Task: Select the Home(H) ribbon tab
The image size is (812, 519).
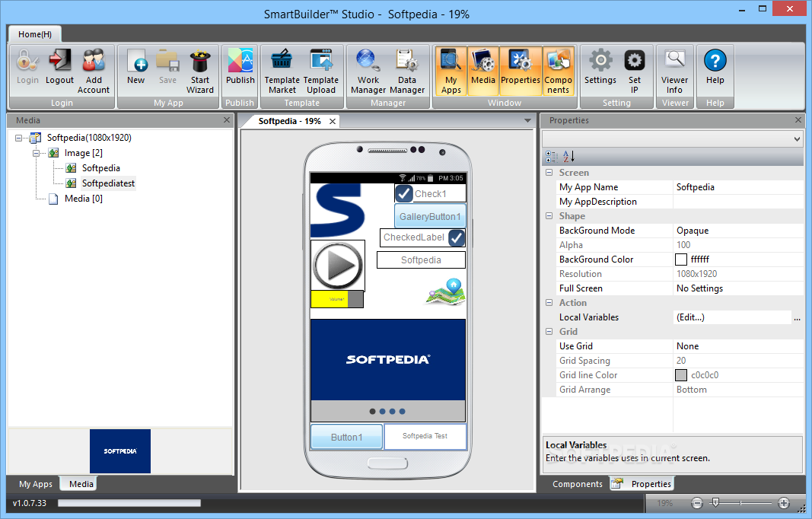Action: pyautogui.click(x=35, y=34)
